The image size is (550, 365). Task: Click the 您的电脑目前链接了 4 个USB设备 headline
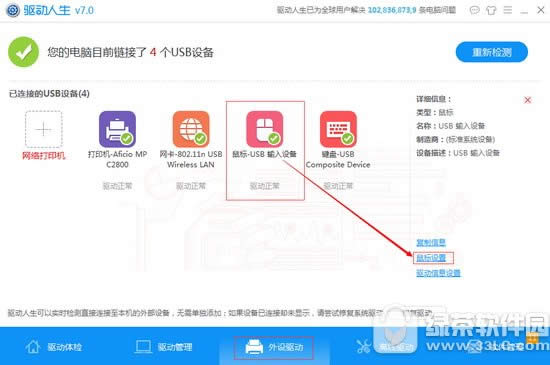click(130, 52)
